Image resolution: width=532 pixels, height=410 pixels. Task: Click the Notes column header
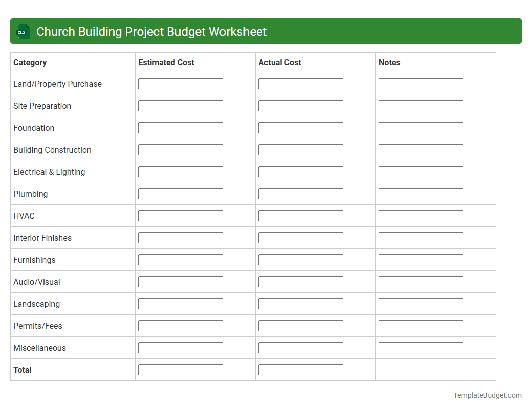[x=389, y=62]
